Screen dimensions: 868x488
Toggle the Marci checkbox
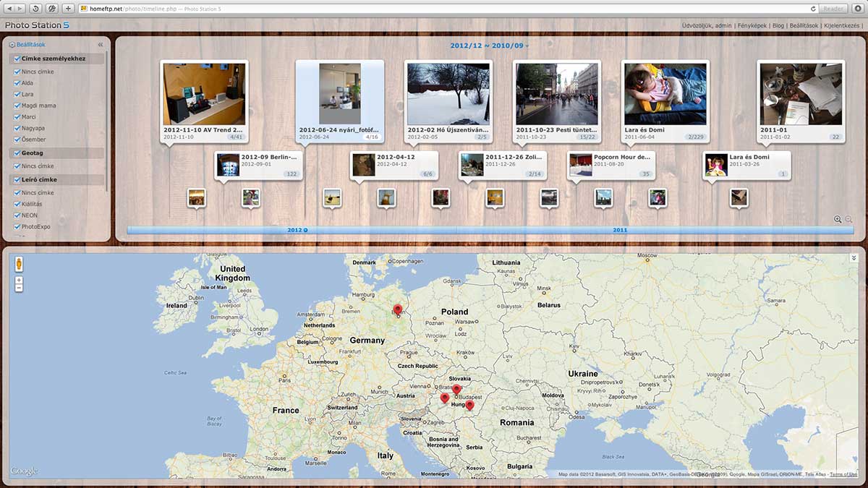pos(17,117)
